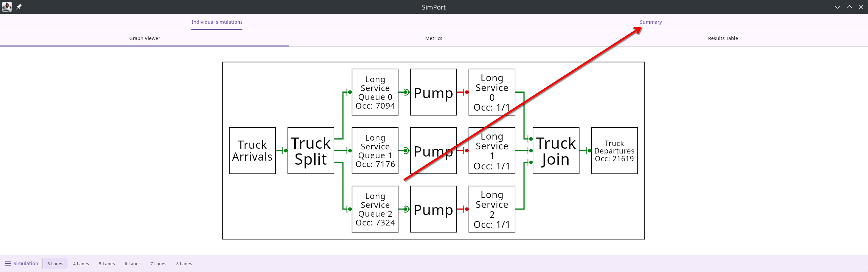Viewport: 868px width, 272px height.
Task: Choose the 5 Lanes simulation
Action: pyautogui.click(x=107, y=264)
